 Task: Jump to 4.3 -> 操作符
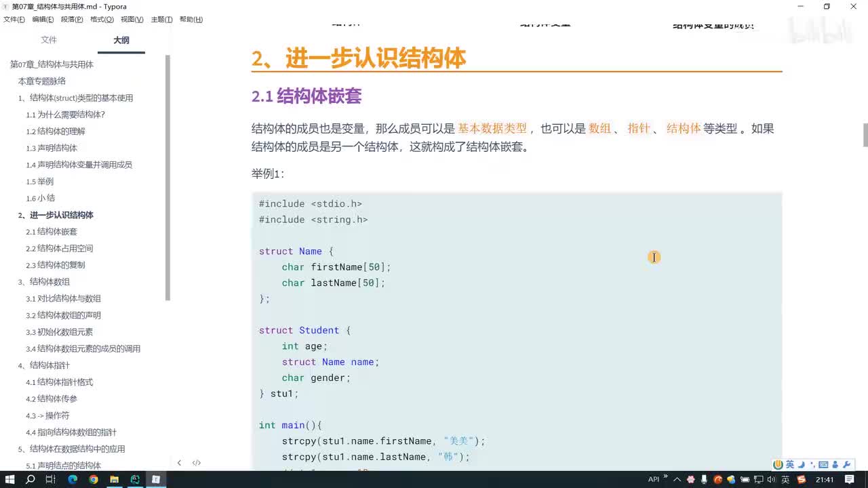47,415
